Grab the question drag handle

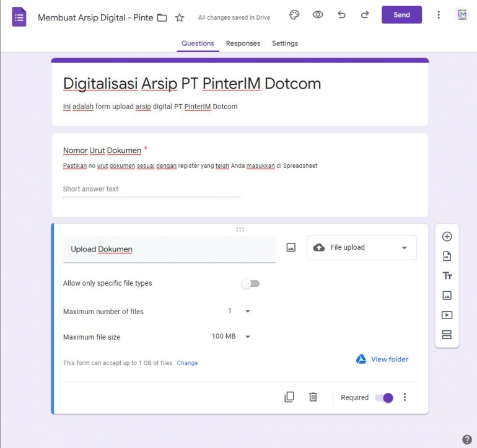coord(240,229)
